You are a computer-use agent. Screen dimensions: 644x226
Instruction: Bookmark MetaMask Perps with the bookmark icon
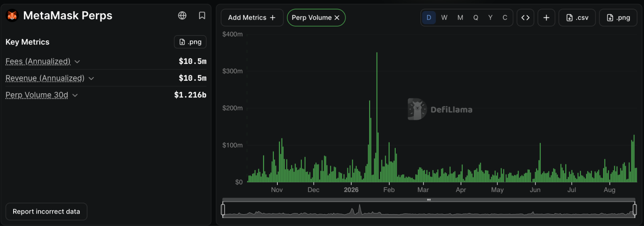click(202, 15)
